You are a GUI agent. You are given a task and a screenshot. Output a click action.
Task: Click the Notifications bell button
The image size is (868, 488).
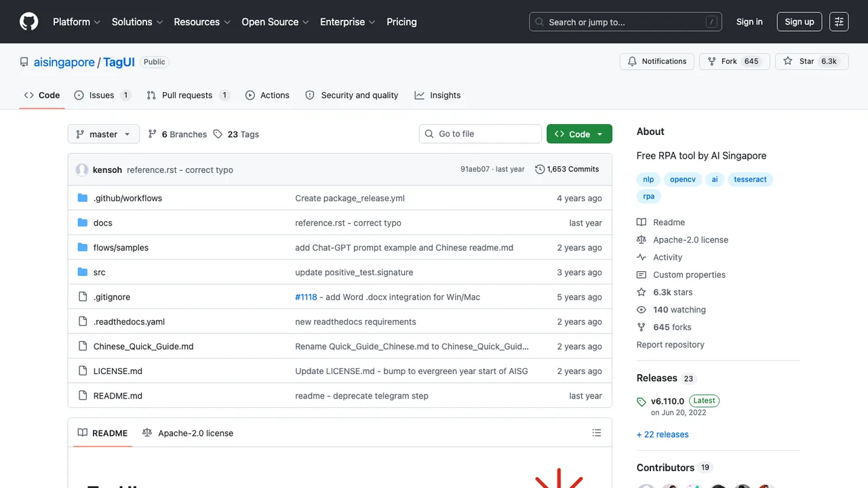click(657, 61)
